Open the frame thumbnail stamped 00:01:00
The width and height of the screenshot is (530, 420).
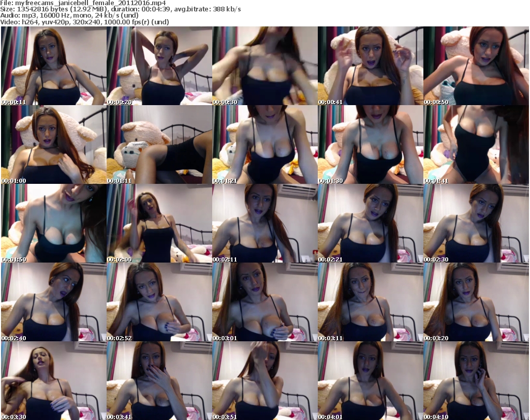[x=54, y=144]
